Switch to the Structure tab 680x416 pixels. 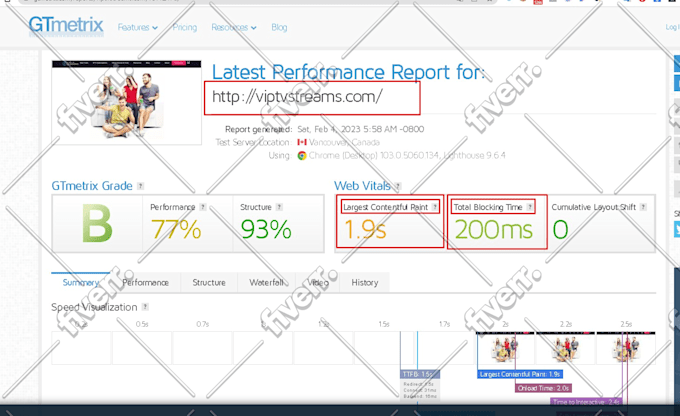(209, 282)
